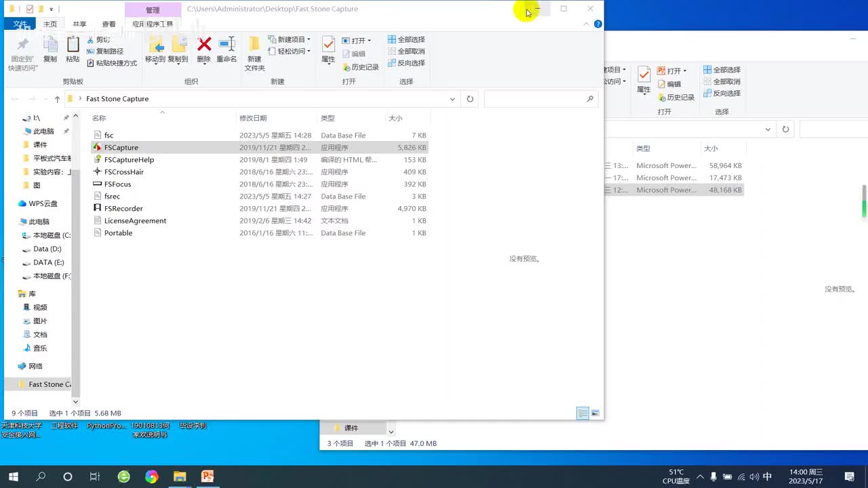Screen dimensions: 868x488
Task: Click the Pin to Quick access icon
Action: [x=22, y=45]
